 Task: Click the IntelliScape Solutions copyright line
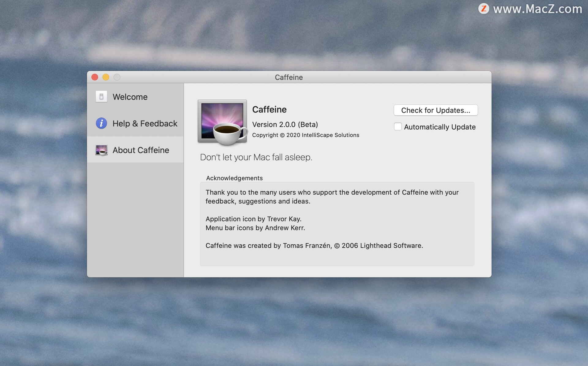[x=305, y=135]
